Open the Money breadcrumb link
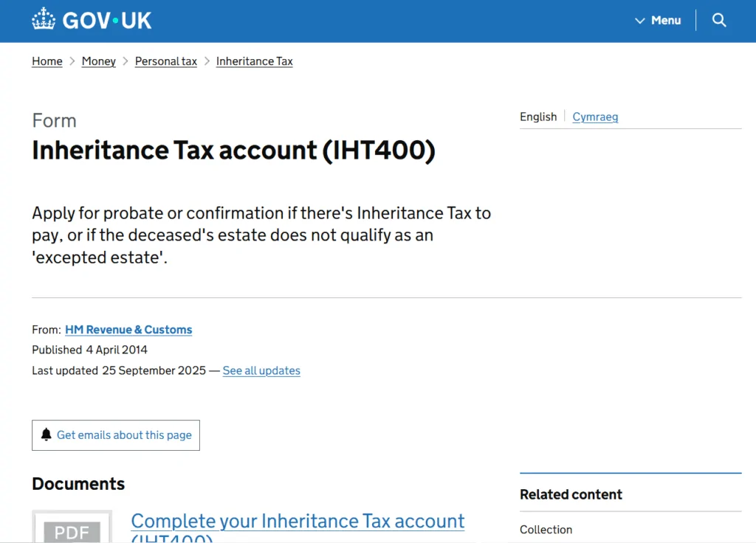The height and width of the screenshot is (543, 756). click(x=98, y=61)
